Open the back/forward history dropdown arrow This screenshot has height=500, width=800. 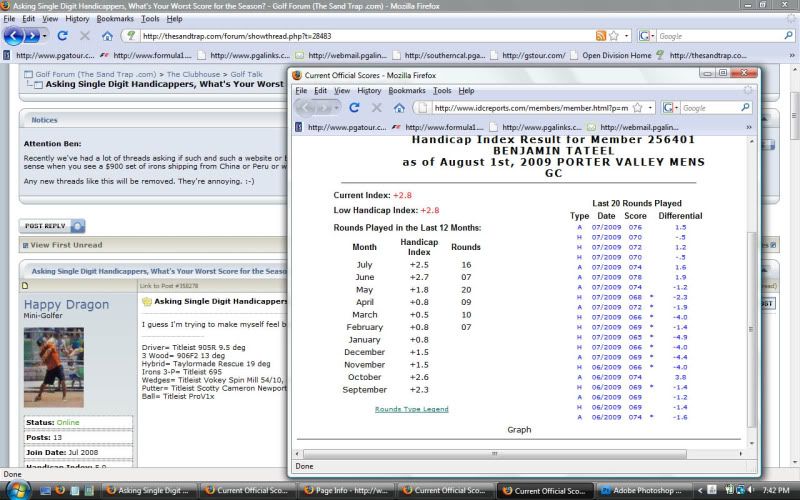pyautogui.click(x=45, y=36)
